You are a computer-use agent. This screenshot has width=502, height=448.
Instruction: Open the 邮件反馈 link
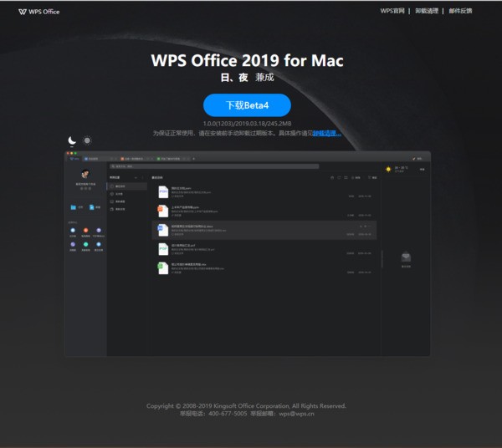(x=460, y=11)
